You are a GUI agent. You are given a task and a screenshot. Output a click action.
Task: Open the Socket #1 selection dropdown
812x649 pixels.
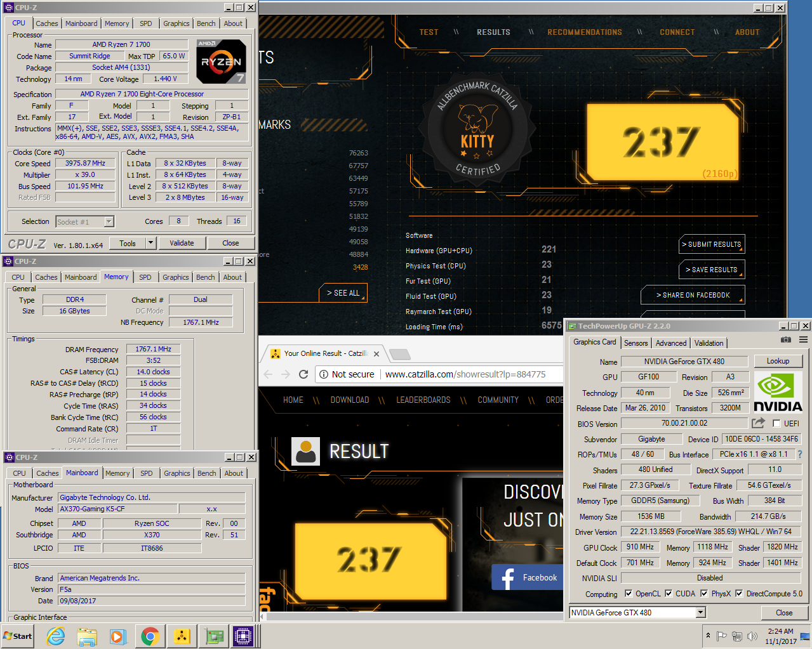tap(109, 221)
